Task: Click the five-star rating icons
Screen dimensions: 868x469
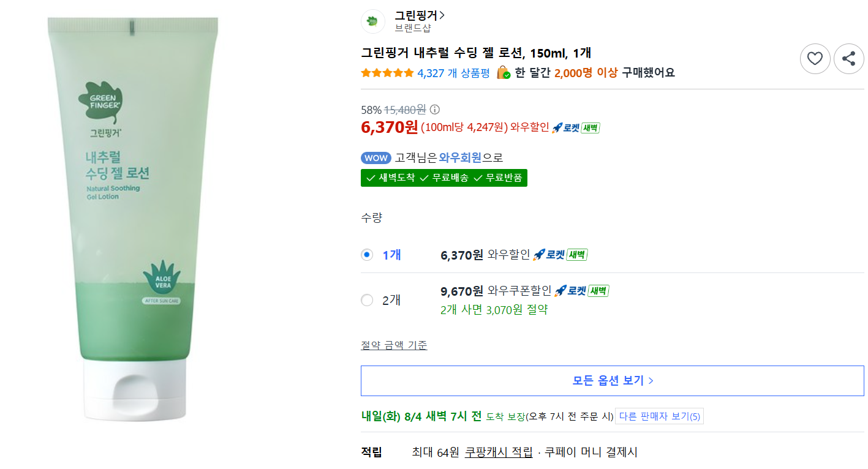Action: 387,73
